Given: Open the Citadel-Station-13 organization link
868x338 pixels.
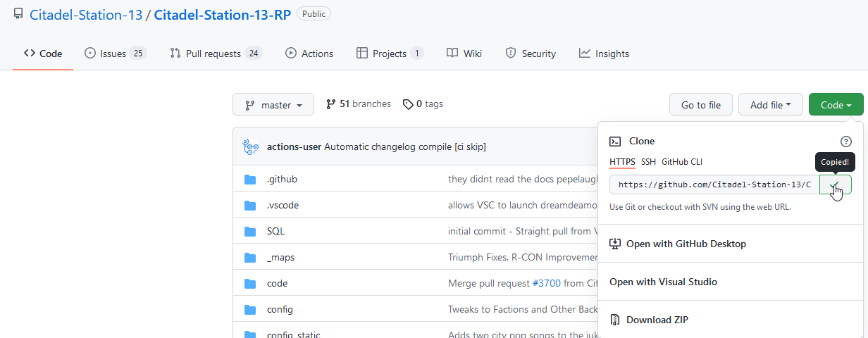Looking at the screenshot, I should coord(85,14).
